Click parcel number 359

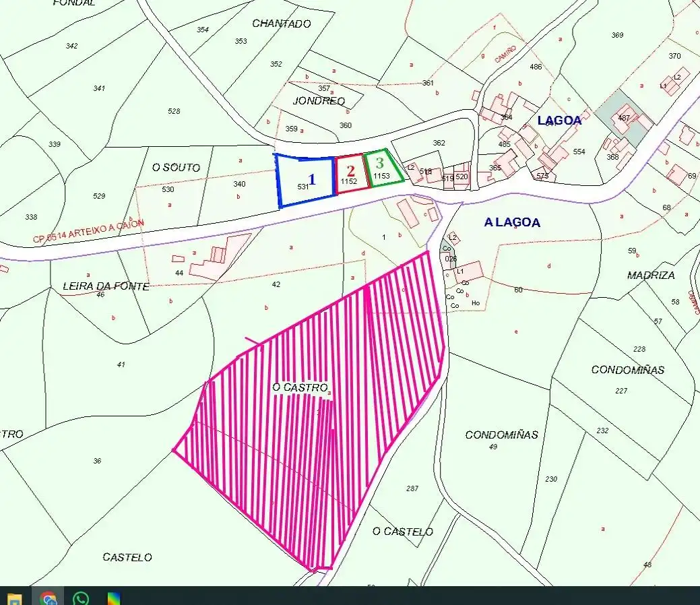[x=292, y=129]
